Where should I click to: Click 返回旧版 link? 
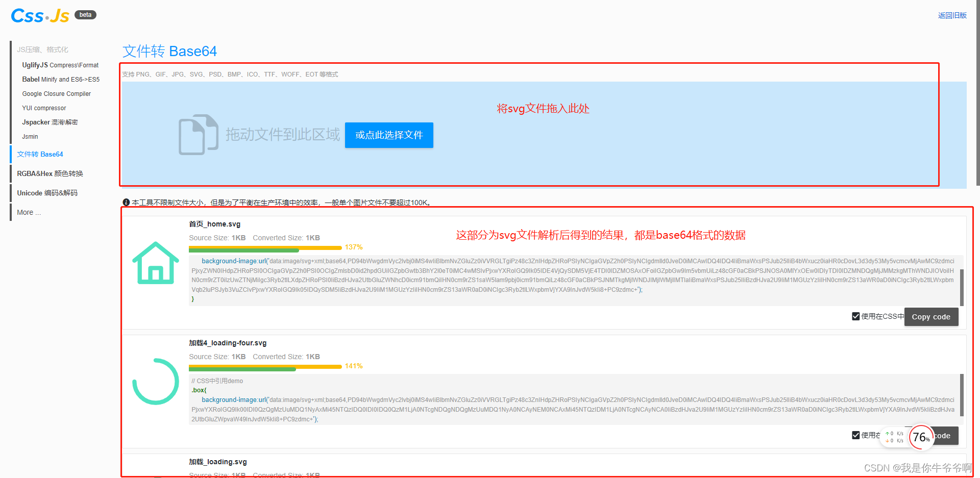pos(952,15)
